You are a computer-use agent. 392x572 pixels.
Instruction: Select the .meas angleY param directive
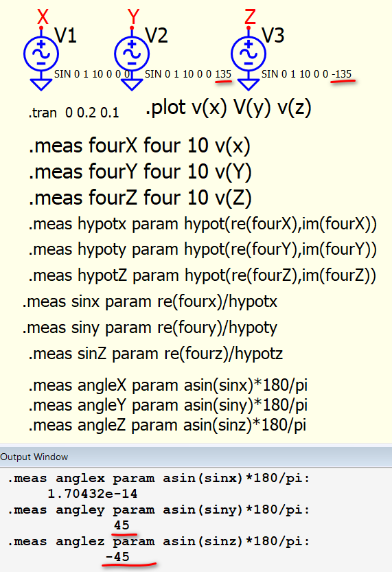(168, 405)
